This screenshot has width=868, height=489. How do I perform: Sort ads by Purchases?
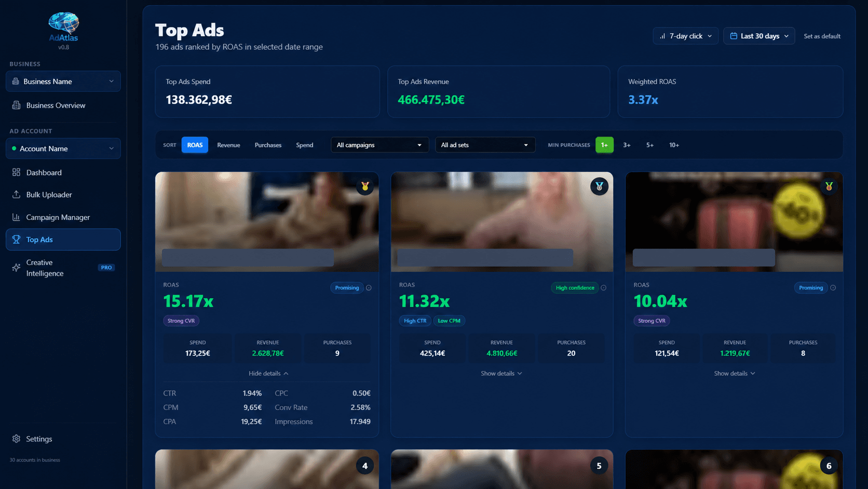pos(268,145)
